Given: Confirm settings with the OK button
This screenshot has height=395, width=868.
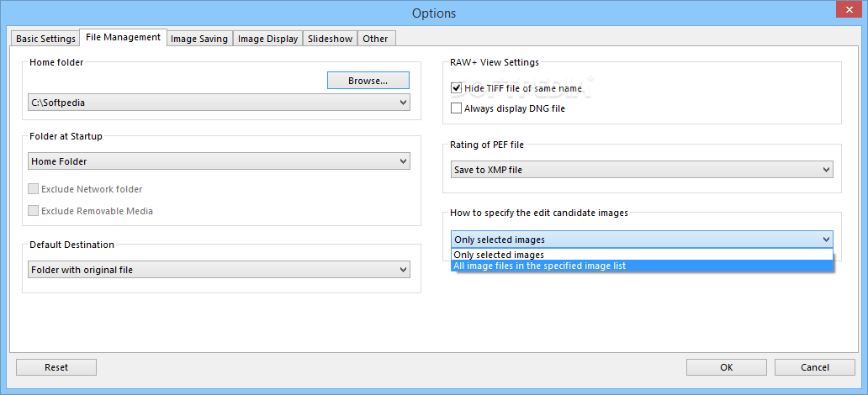Looking at the screenshot, I should point(727,367).
